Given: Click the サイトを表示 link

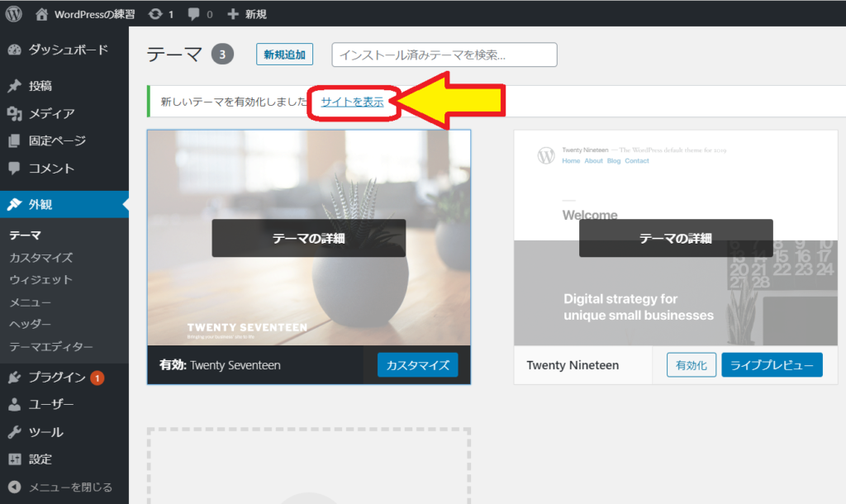Looking at the screenshot, I should 352,102.
